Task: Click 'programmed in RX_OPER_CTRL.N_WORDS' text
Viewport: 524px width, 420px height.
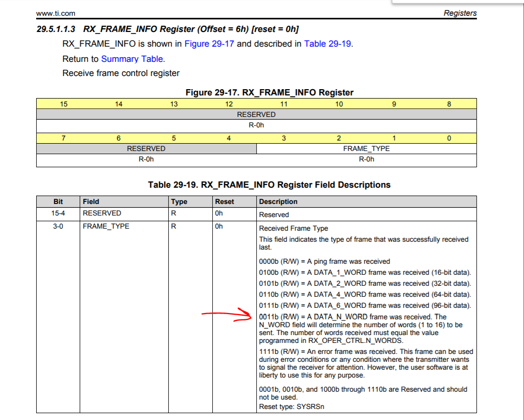Action: pos(331,341)
